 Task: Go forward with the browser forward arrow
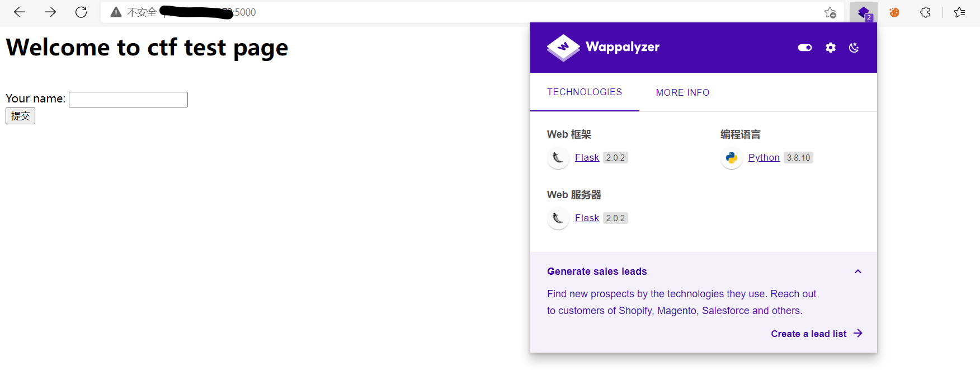[50, 12]
